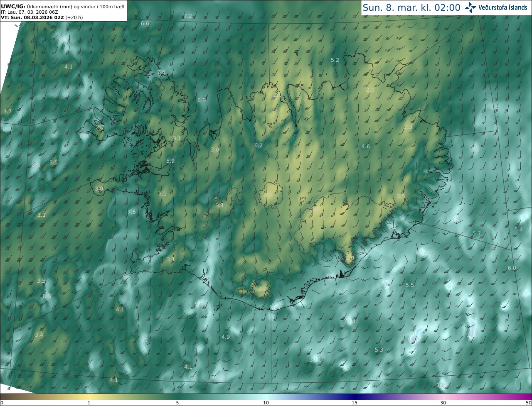
Task: Click the 5.2 value on the map
Action: pyautogui.click(x=335, y=60)
